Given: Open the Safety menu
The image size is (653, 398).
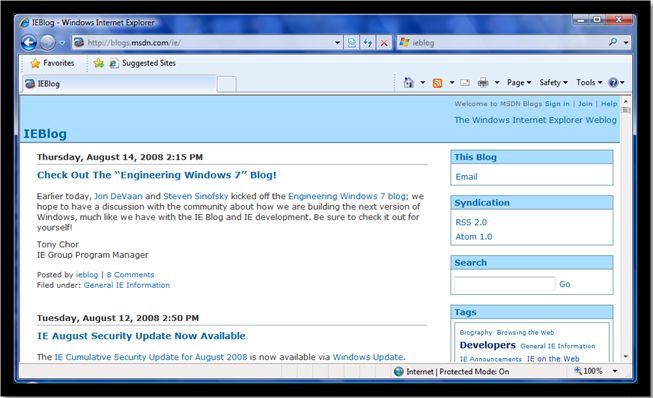Looking at the screenshot, I should click(x=553, y=82).
